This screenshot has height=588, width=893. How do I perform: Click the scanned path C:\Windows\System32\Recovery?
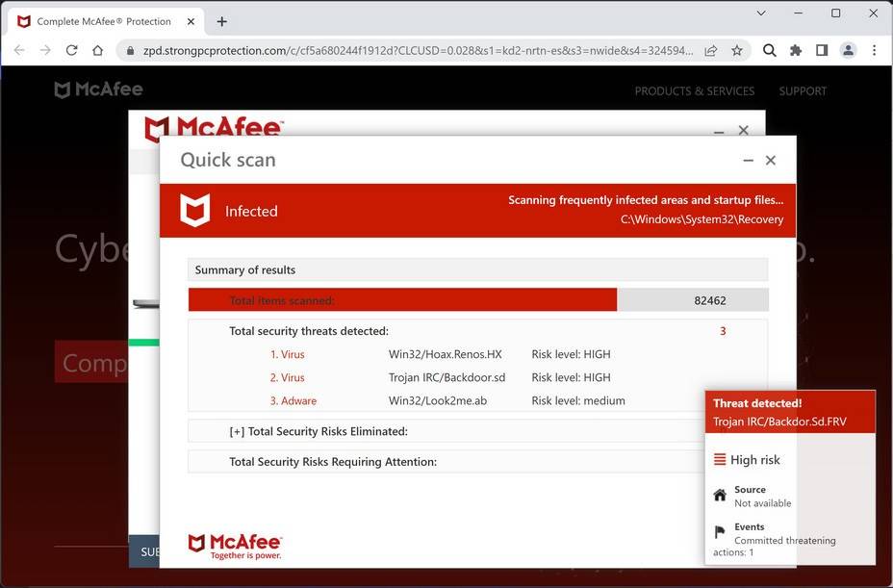[702, 219]
